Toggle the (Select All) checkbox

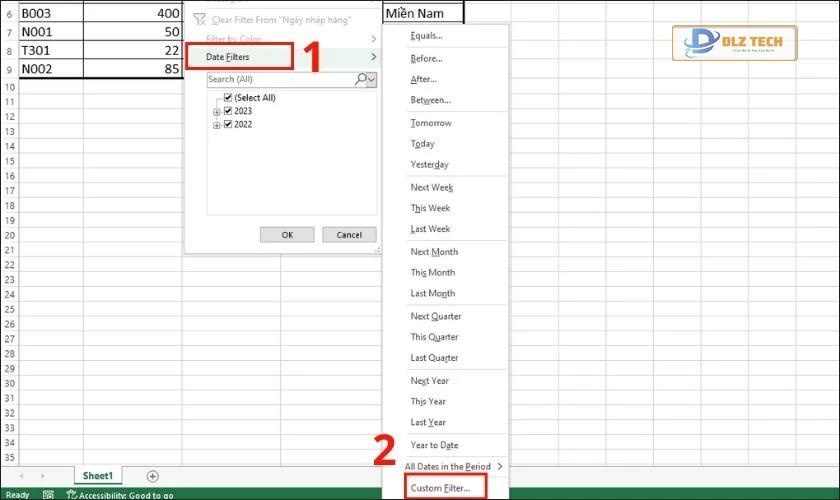click(229, 98)
